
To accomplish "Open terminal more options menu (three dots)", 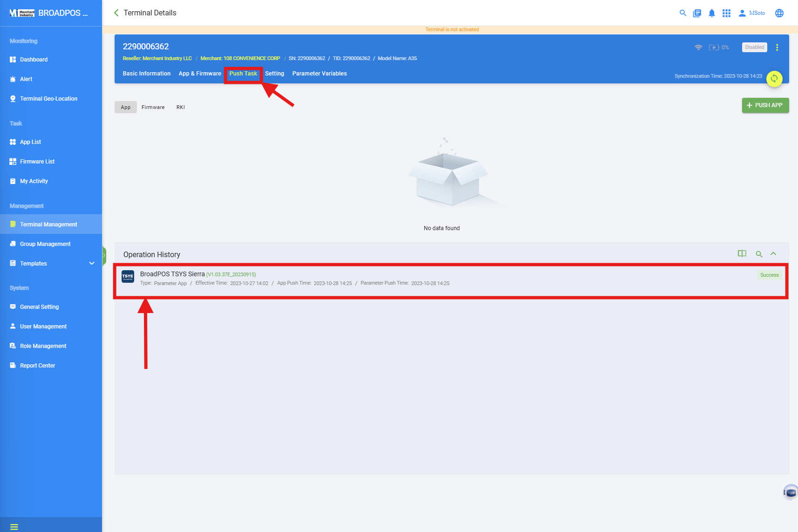I will click(x=777, y=48).
